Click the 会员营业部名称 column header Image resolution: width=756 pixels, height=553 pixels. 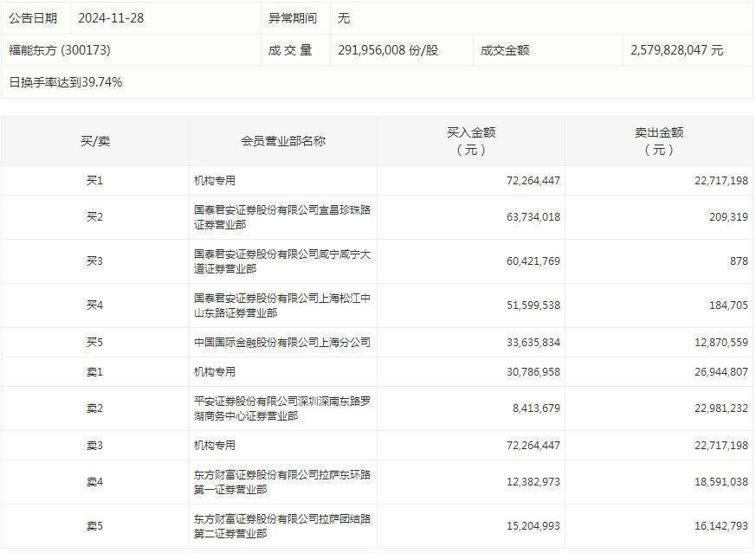pos(283,141)
